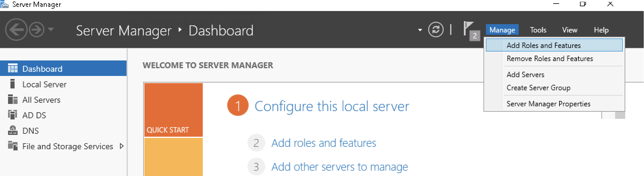
Task: Open the Notifications flag icon
Action: 469,29
